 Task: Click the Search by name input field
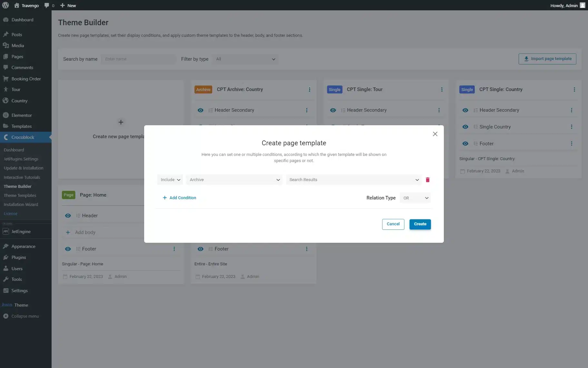click(x=139, y=59)
